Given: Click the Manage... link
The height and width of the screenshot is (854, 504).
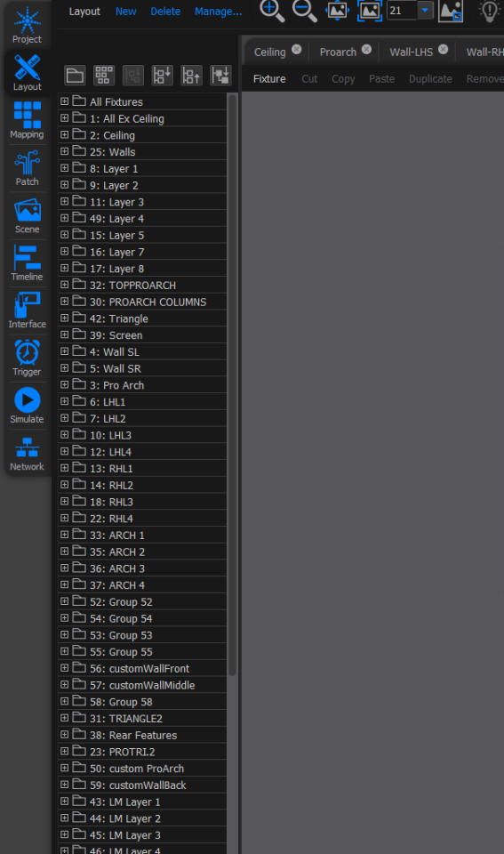Looking at the screenshot, I should (x=219, y=12).
